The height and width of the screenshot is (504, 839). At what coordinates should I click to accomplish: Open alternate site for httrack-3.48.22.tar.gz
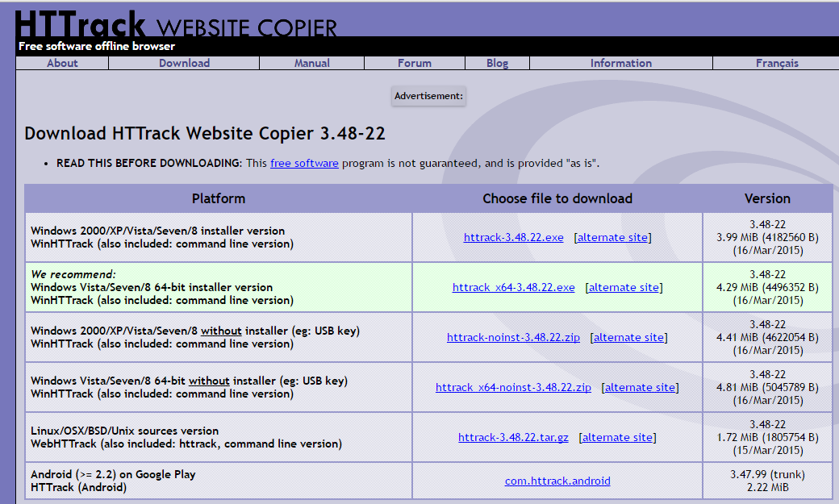pyautogui.click(x=617, y=438)
